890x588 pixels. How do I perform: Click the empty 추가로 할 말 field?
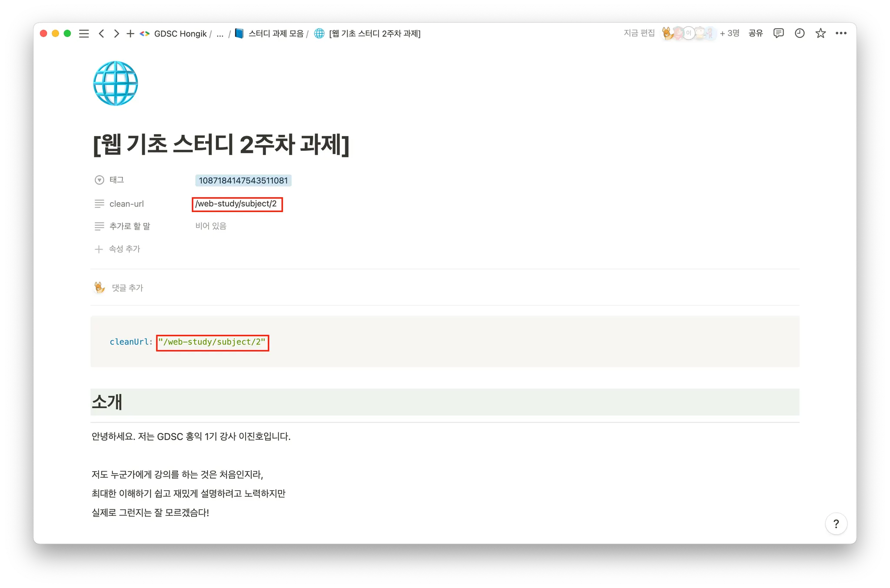[211, 226]
